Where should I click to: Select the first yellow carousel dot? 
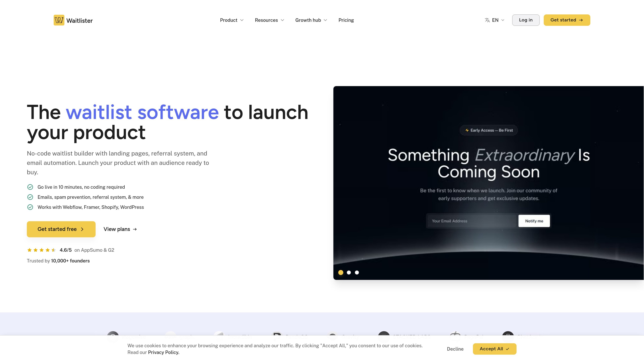pyautogui.click(x=341, y=273)
